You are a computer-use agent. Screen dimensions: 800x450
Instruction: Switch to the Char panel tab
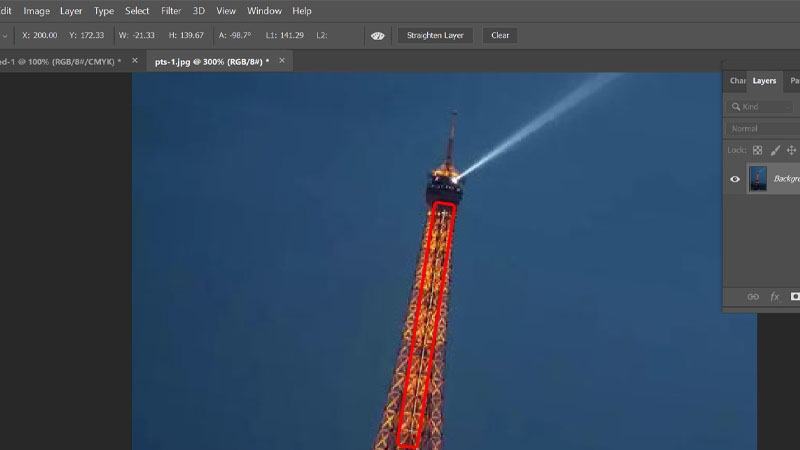pyautogui.click(x=737, y=81)
